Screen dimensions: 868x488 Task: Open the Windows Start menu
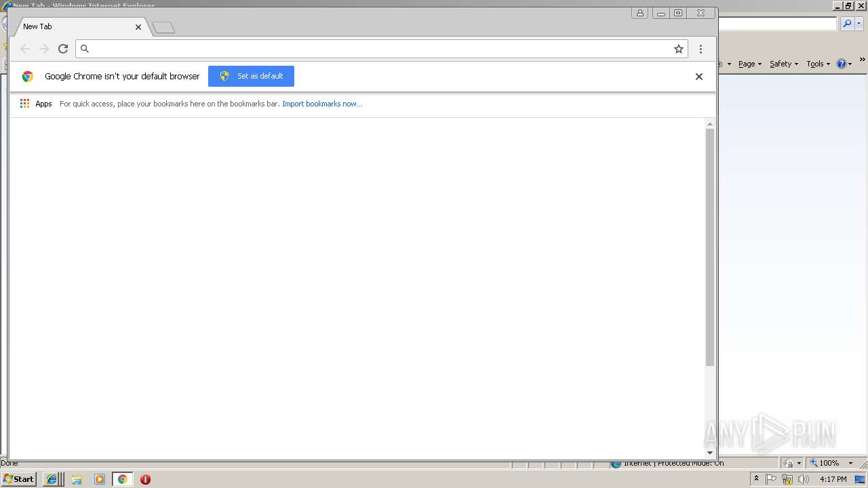19,479
